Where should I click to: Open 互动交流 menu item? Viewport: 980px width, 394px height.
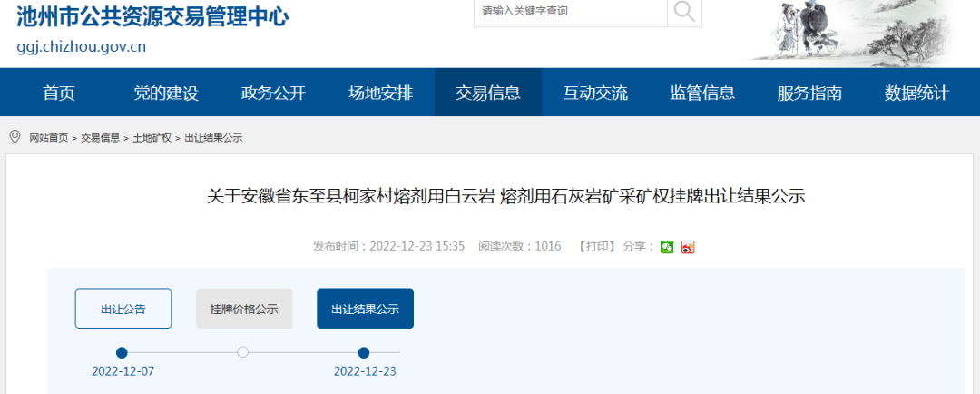coord(594,93)
